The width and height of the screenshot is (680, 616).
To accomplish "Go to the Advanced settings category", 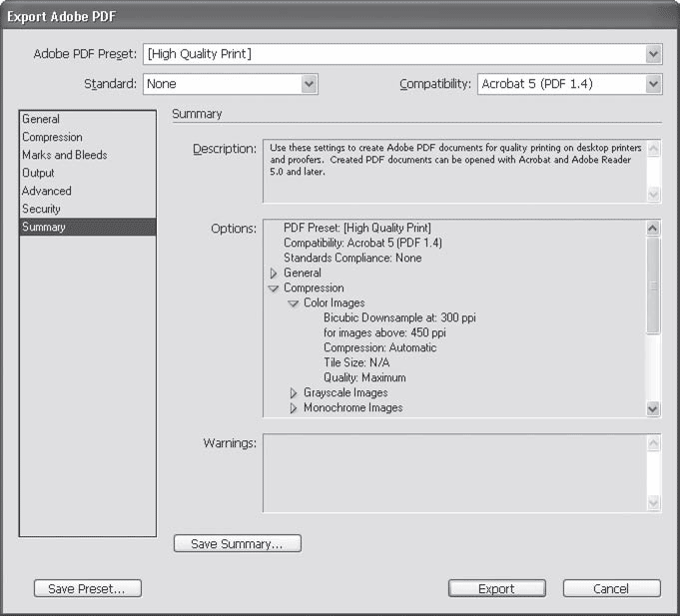I will click(x=47, y=191).
